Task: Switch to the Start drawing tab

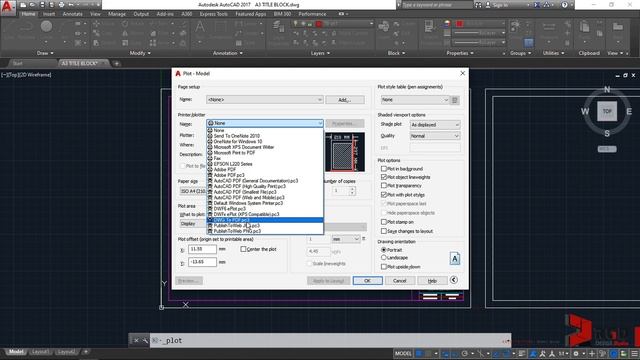Action: 18,63
